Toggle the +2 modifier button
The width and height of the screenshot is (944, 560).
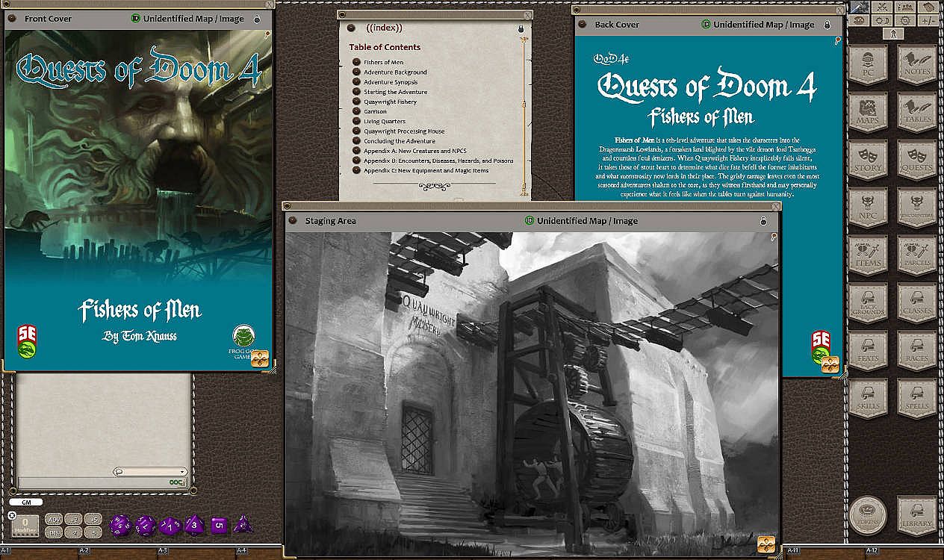[x=74, y=519]
